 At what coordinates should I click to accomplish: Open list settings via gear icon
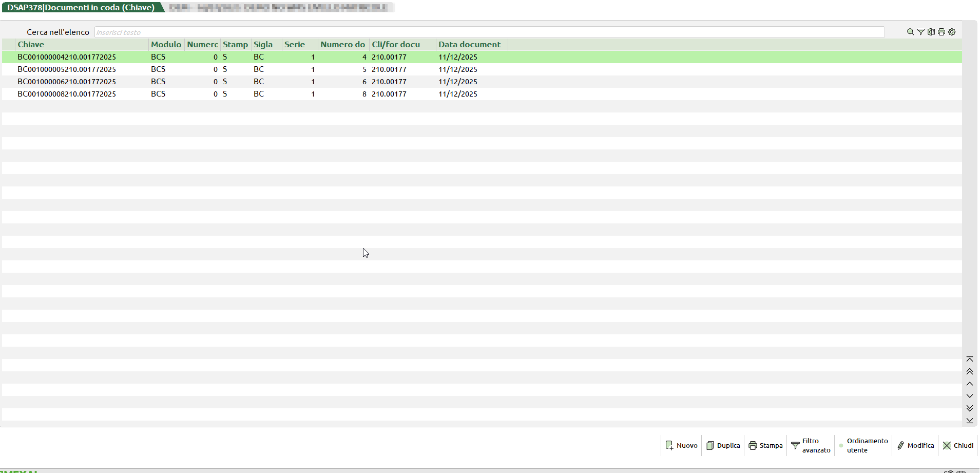point(952,32)
